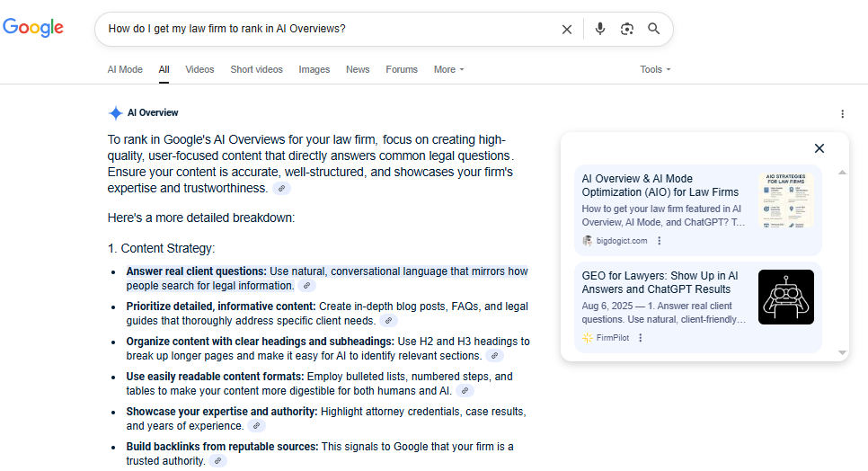Open the Videos tab

pos(199,69)
